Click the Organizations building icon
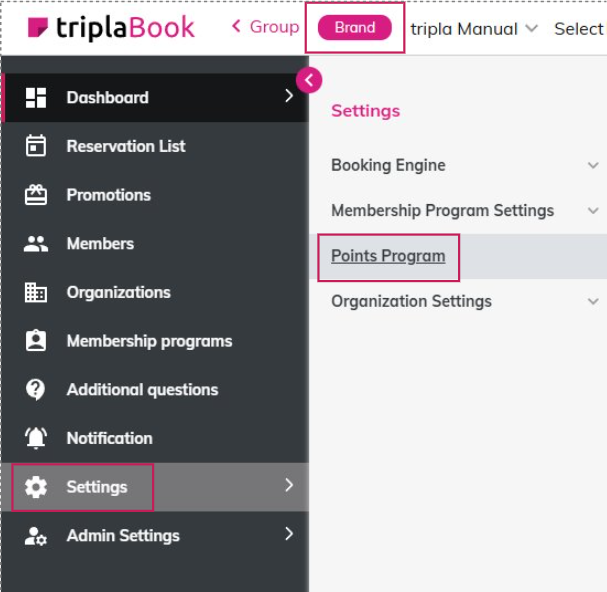 click(x=36, y=292)
